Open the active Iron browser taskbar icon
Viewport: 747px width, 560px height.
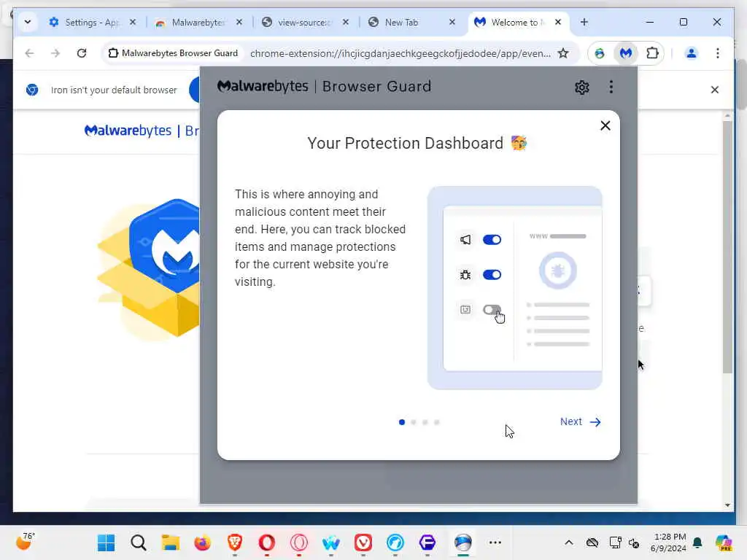[x=462, y=542]
